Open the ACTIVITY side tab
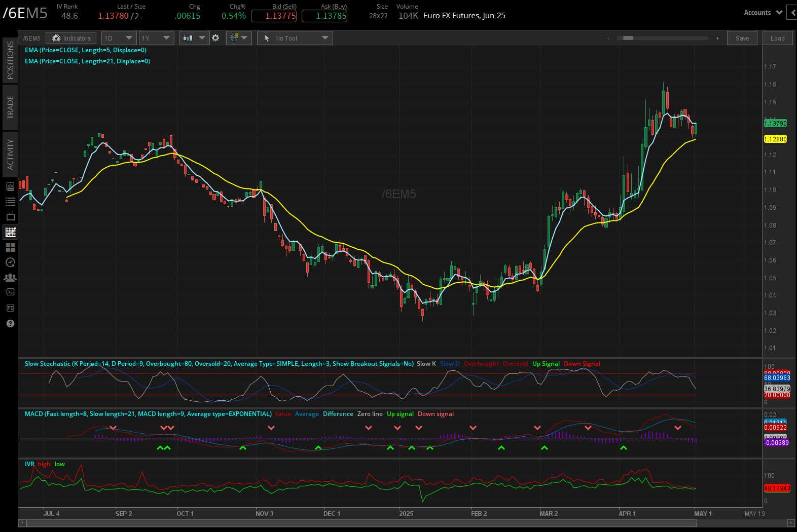 coord(10,154)
